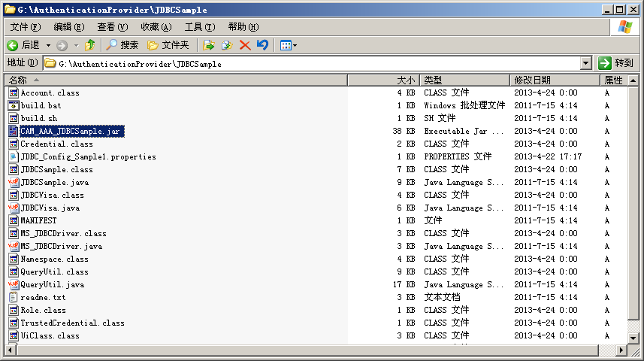Open the File (文件) menu
Screen dimensions: 644x361
(26, 27)
